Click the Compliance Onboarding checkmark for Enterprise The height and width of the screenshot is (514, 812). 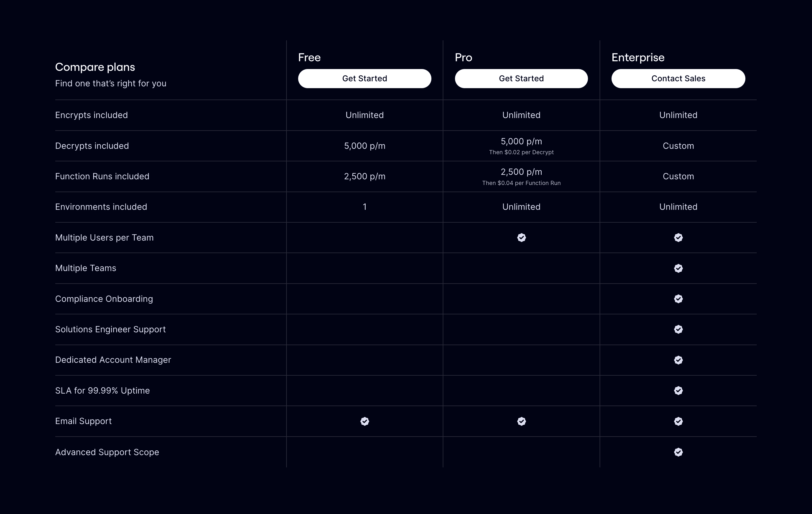pyautogui.click(x=678, y=299)
